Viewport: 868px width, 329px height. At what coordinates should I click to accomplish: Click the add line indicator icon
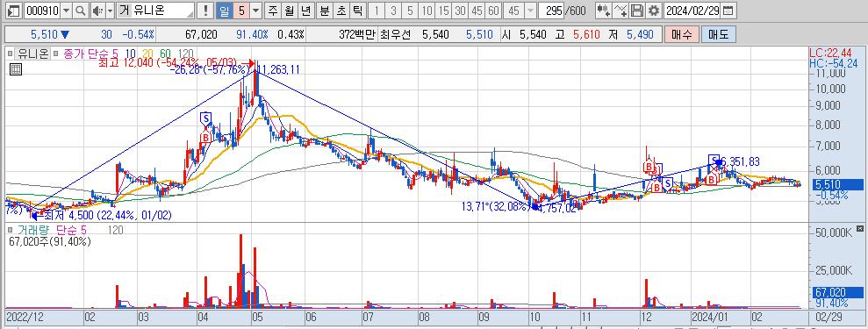(x=621, y=11)
